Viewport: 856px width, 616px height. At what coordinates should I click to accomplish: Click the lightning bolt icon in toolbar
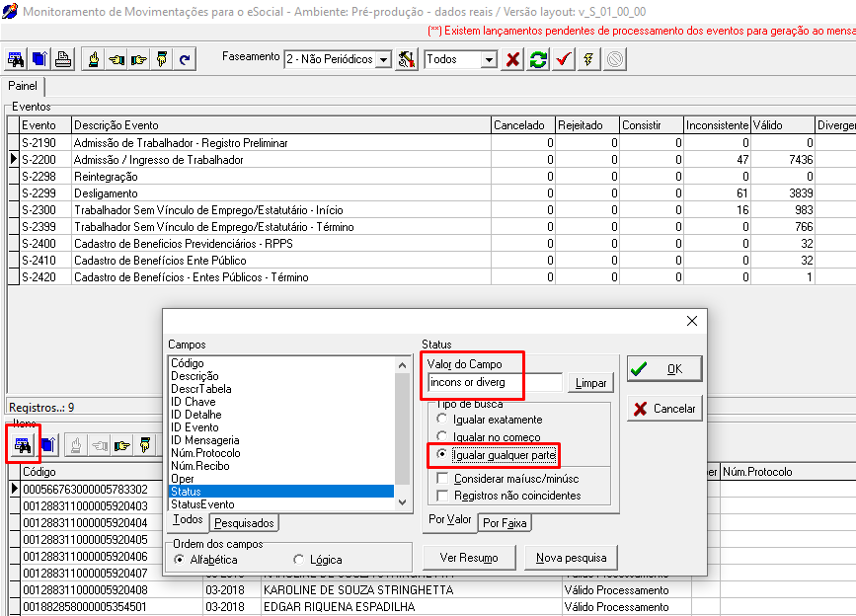click(588, 60)
